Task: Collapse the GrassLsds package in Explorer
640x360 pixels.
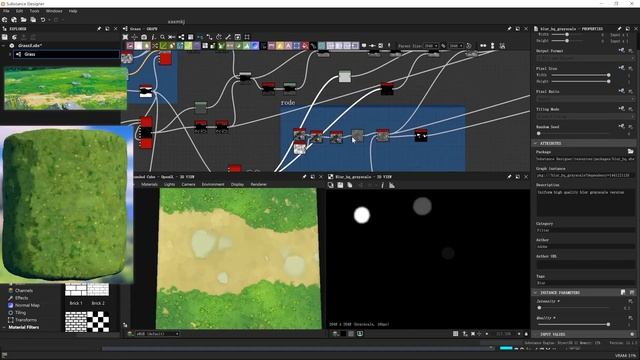Action: coord(4,46)
